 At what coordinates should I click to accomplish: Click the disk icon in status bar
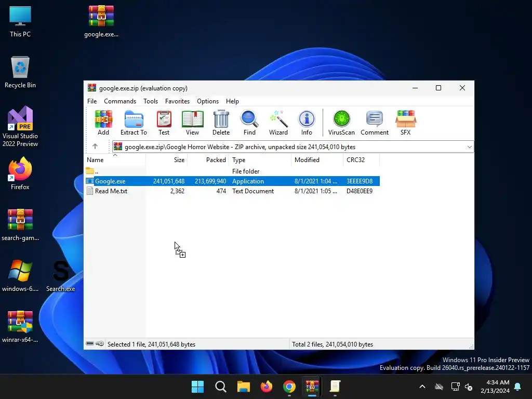point(89,344)
